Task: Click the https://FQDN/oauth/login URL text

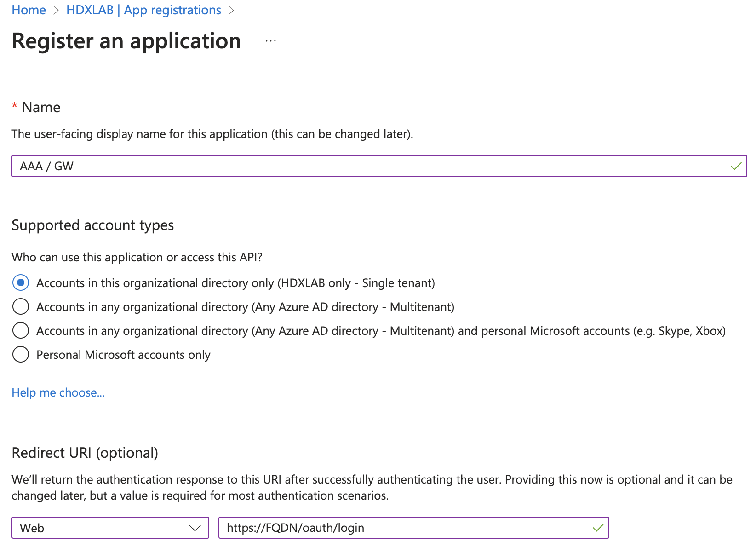Action: coord(296,528)
